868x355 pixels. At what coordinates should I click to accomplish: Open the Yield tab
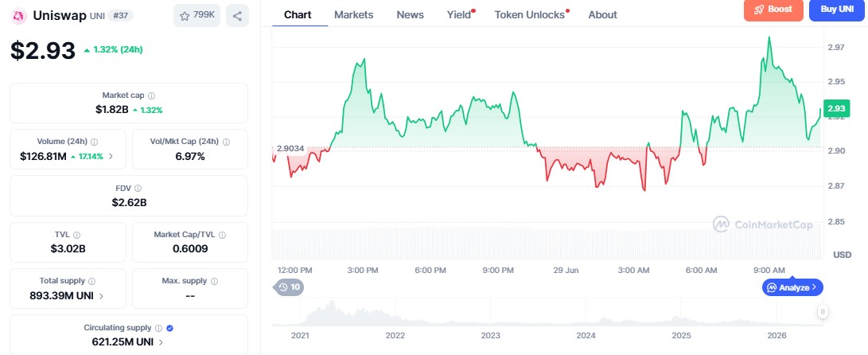461,15
